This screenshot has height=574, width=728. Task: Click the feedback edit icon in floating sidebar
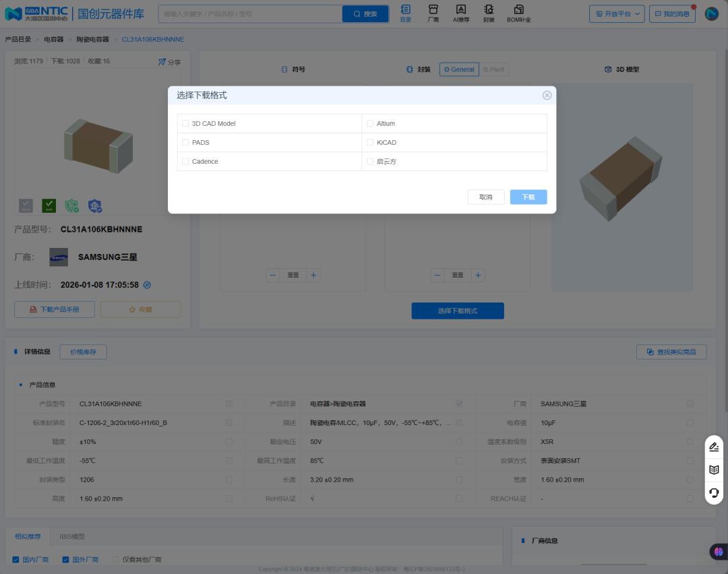[714, 447]
